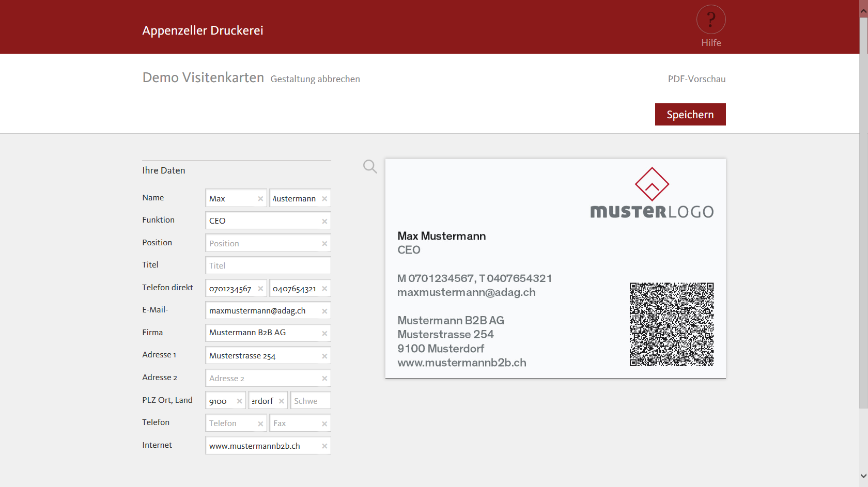Click the QR code on card preview

(671, 324)
